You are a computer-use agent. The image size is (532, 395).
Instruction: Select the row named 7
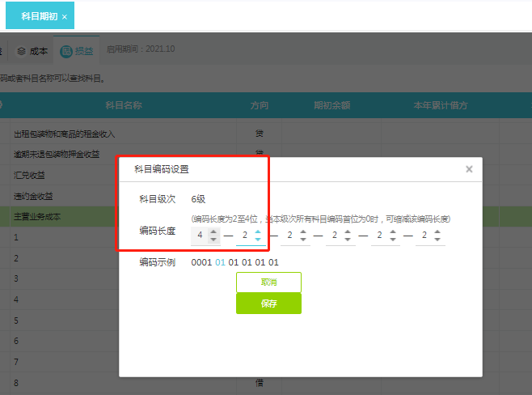[x=16, y=362]
